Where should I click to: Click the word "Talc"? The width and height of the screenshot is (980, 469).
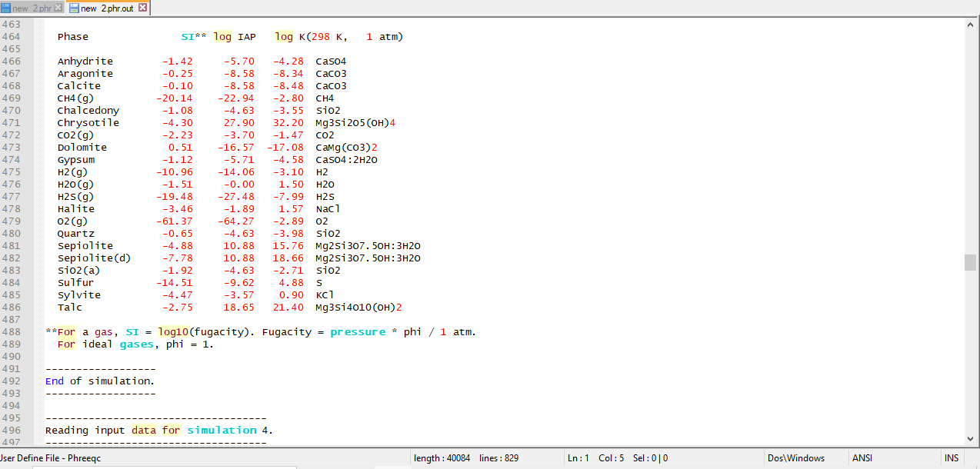(x=70, y=308)
